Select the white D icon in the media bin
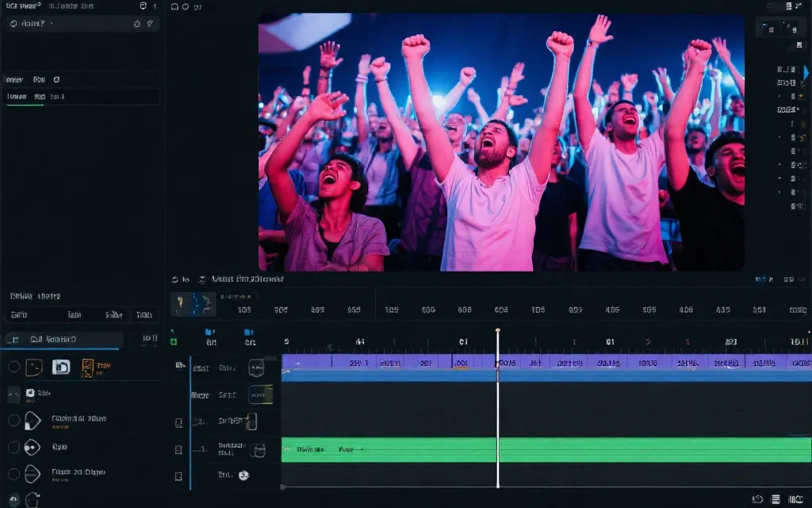Screen dimensions: 812x508 (x=61, y=368)
